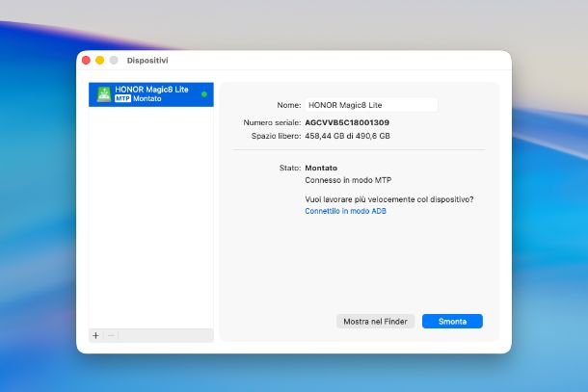Viewport: 588px width, 392px height.
Task: Add a new device with the plus button
Action: click(x=96, y=335)
